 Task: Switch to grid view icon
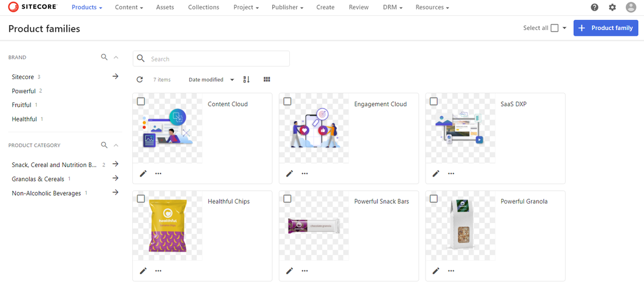pyautogui.click(x=267, y=79)
